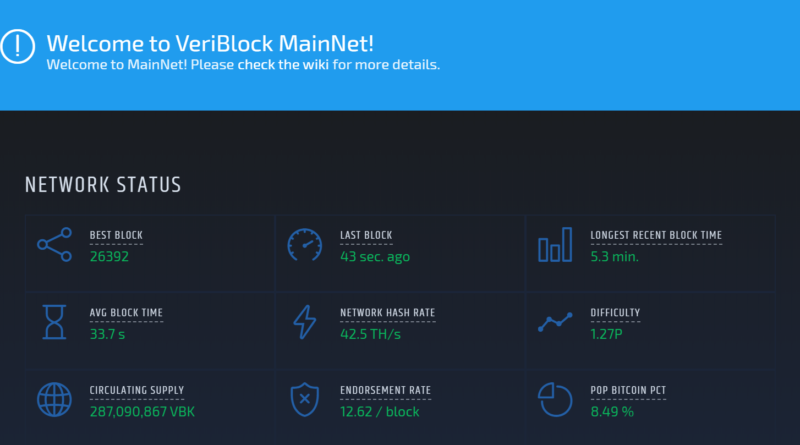Click the '12.62 / block' value
Screen dimensions: 800x445
pos(380,412)
